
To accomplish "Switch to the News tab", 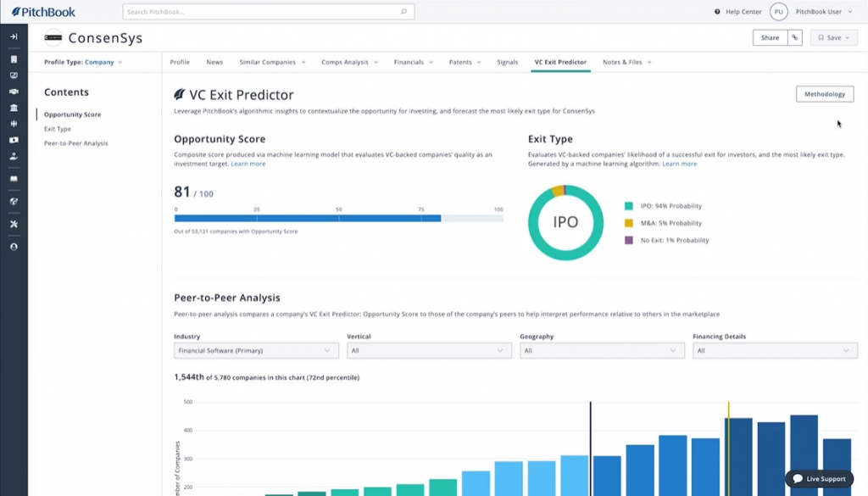I will coord(214,62).
